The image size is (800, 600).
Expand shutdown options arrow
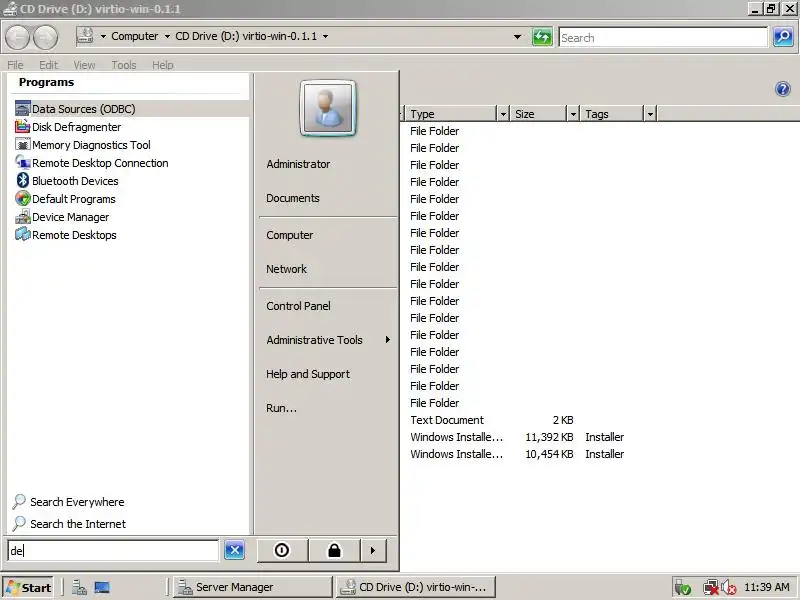[373, 550]
